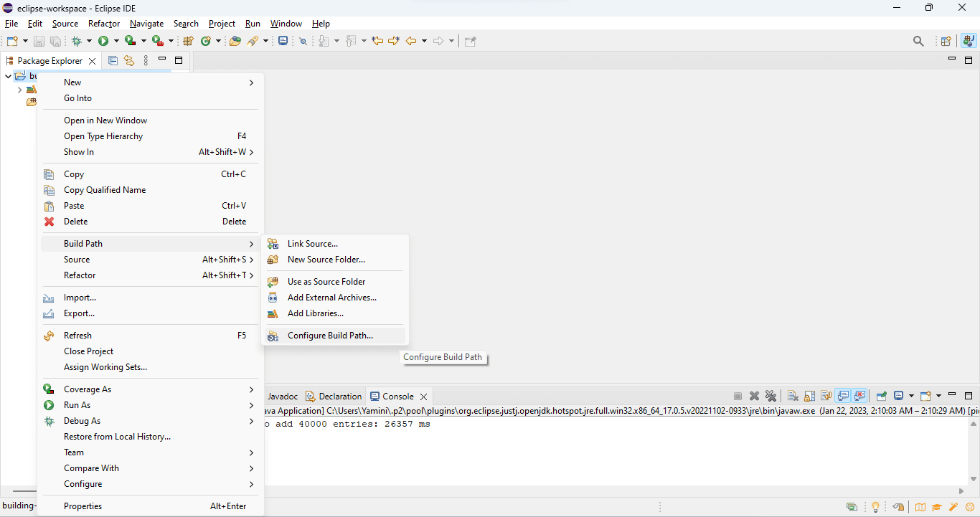Toggle Word Wrap in Console toolbar
The height and width of the screenshot is (517, 980).
pyautogui.click(x=826, y=396)
